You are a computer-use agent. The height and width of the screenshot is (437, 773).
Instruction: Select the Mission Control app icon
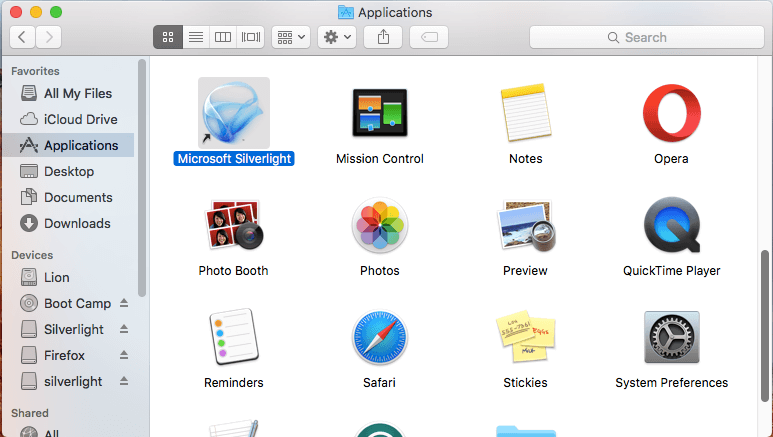380,113
